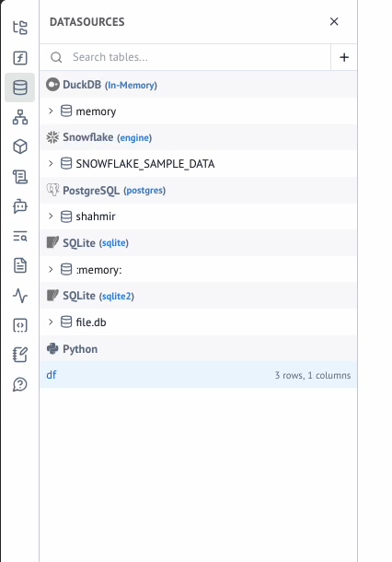Expand the :memory: SQLite database

51,269
